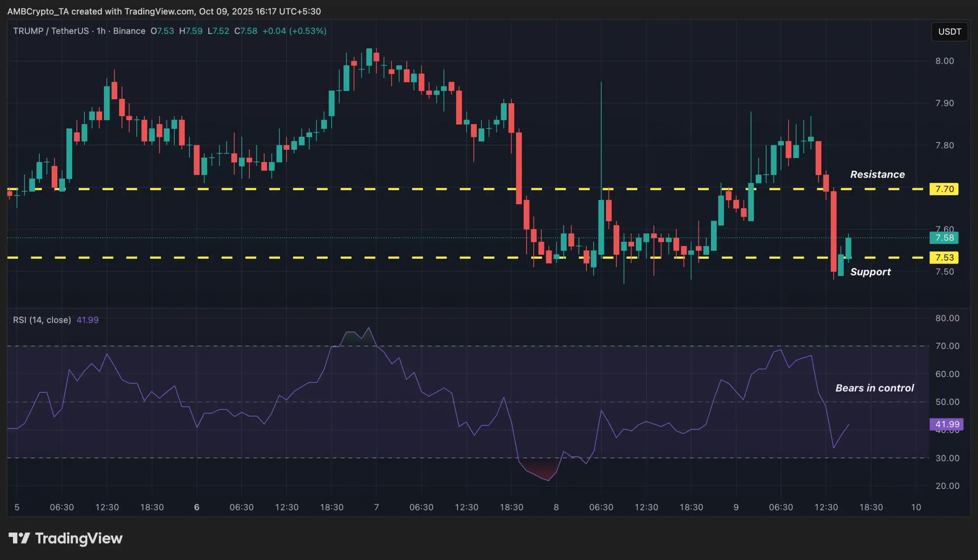Click the TradingView wordmark text
The height and width of the screenshot is (560, 978).
(79, 538)
